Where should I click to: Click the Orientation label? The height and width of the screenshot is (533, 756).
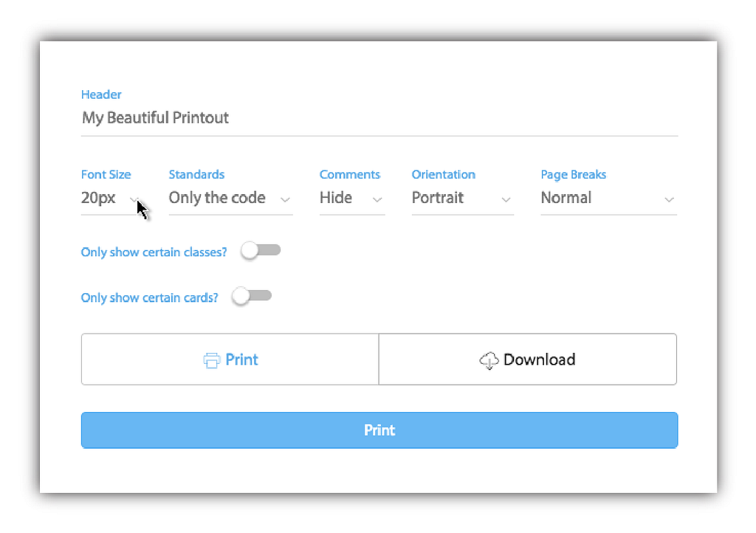pos(444,174)
